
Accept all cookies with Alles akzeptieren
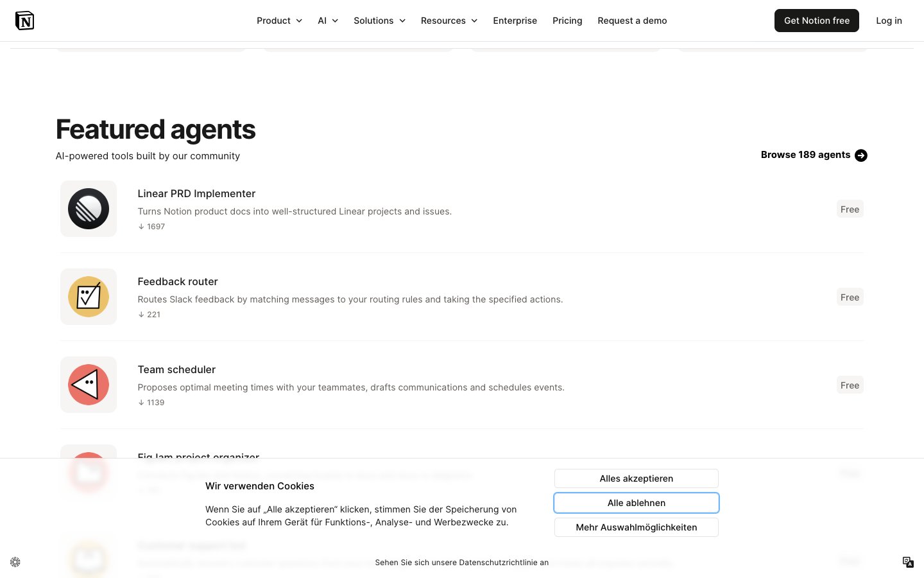[x=636, y=478]
